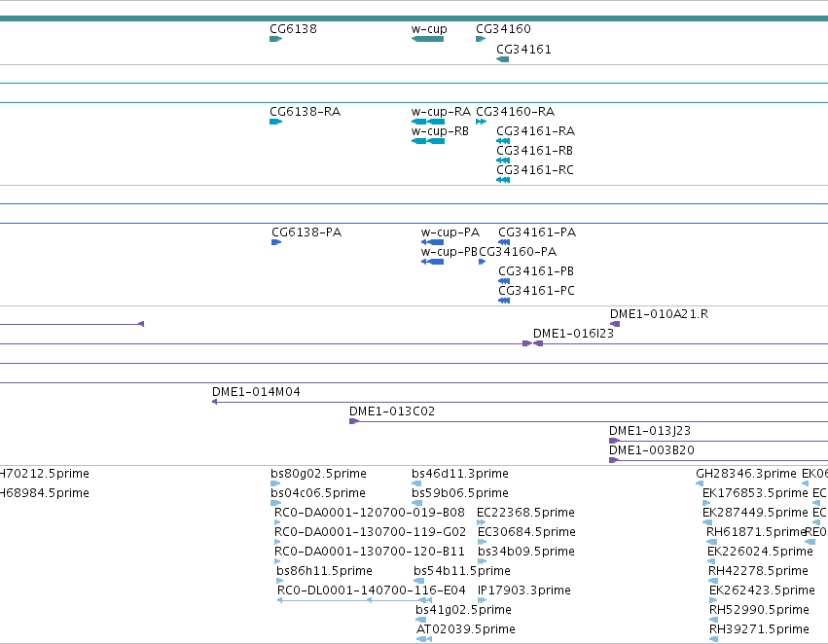Open the RH42278.5prime EST label

pos(758,572)
